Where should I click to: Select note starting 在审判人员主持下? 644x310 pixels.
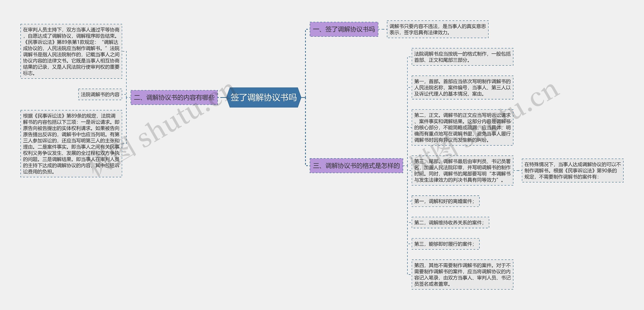[71, 51]
